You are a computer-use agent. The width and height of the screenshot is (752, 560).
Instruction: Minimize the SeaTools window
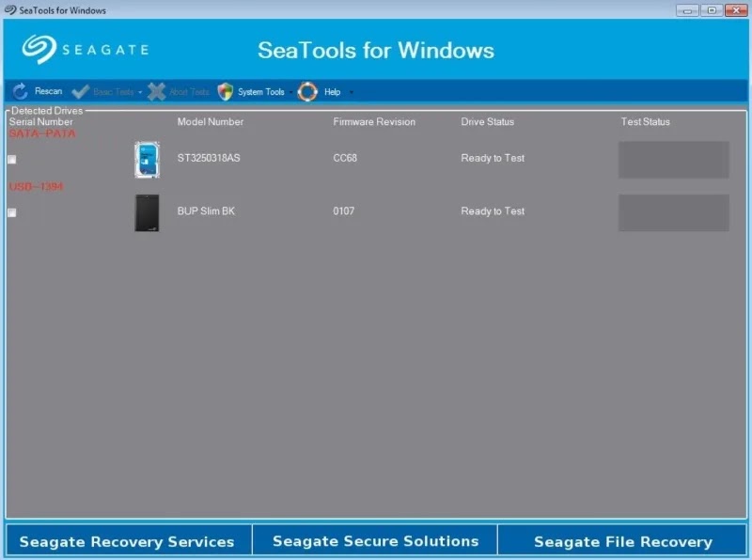point(687,10)
